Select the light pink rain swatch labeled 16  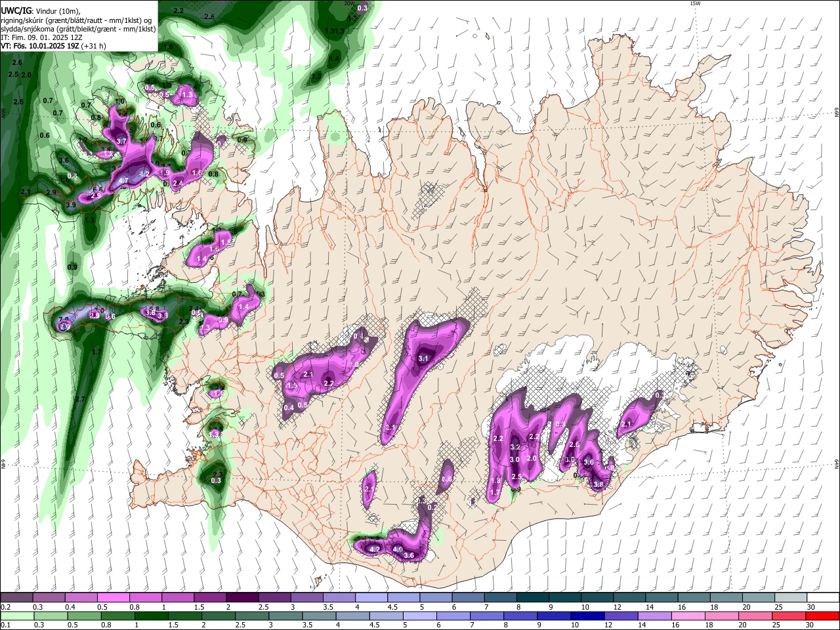point(688,616)
